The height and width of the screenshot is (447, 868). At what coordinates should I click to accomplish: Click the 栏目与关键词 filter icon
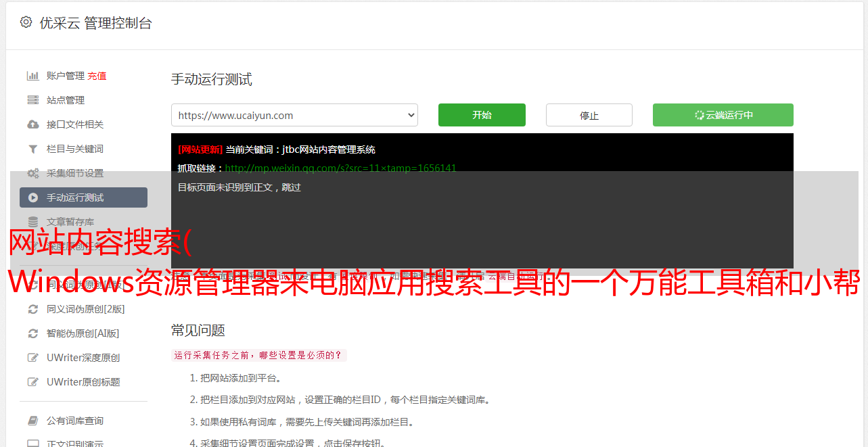pos(32,149)
